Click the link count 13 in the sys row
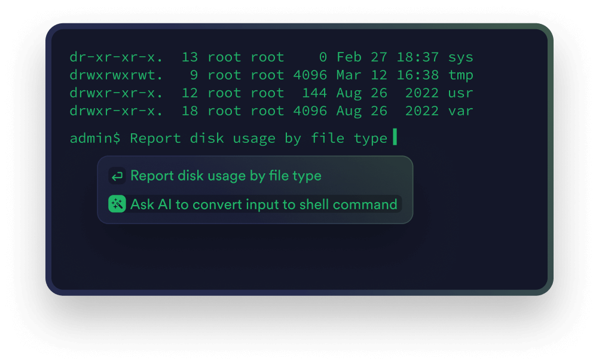Screen dimensions: 599x364 coord(190,57)
